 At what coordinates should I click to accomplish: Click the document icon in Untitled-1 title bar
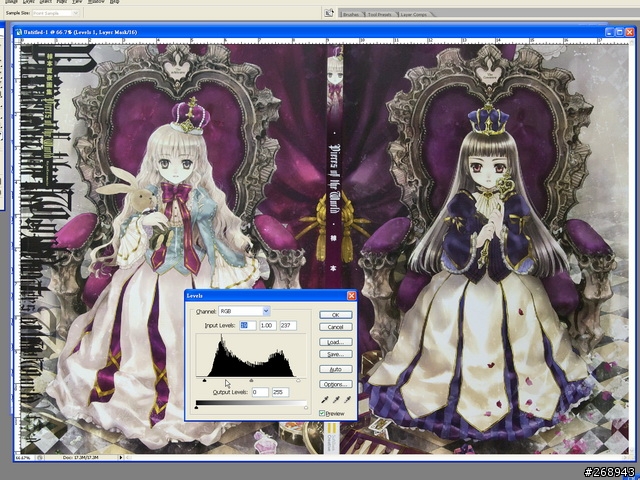pyautogui.click(x=19, y=32)
